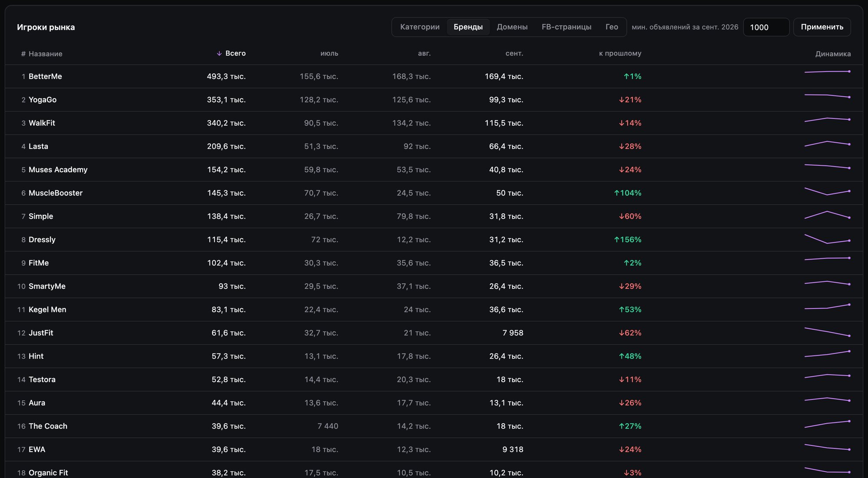
Task: Open the Lasta brand row
Action: 434,147
